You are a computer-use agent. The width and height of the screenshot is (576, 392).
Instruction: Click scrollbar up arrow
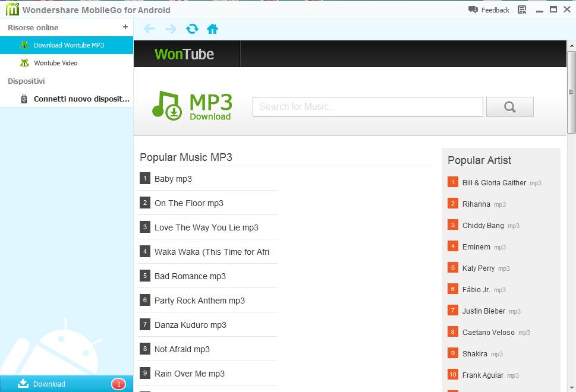coord(571,46)
